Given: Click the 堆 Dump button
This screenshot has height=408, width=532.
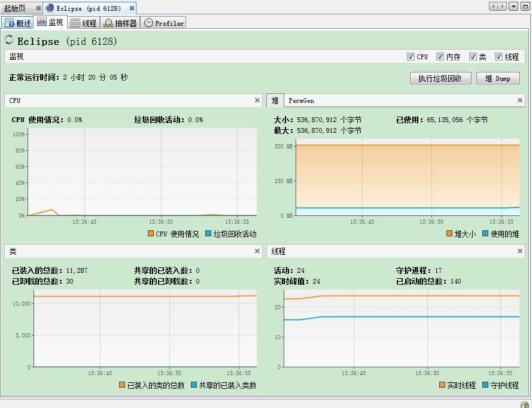Looking at the screenshot, I should tap(498, 78).
